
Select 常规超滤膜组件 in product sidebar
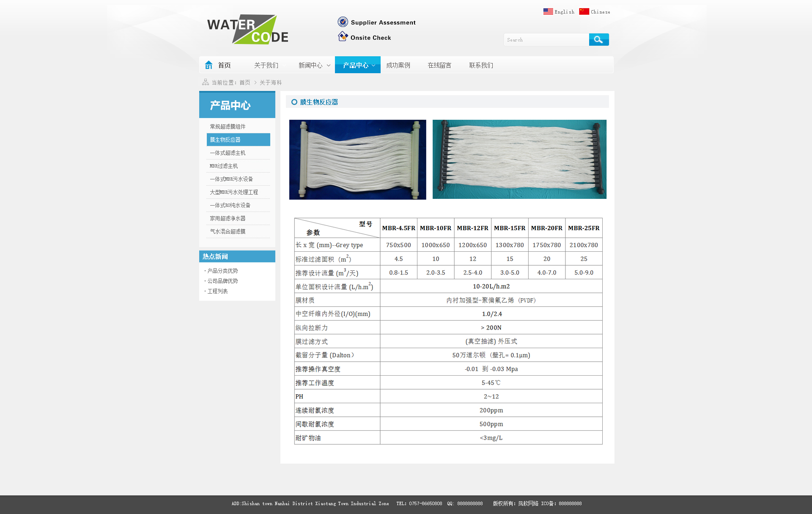[x=228, y=126]
